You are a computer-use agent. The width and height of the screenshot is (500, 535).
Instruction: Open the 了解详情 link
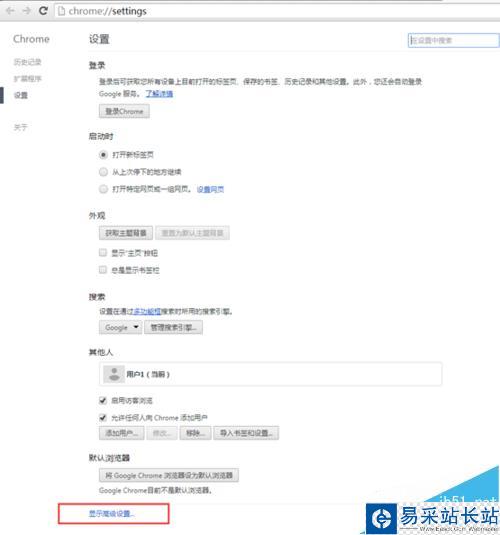[159, 93]
